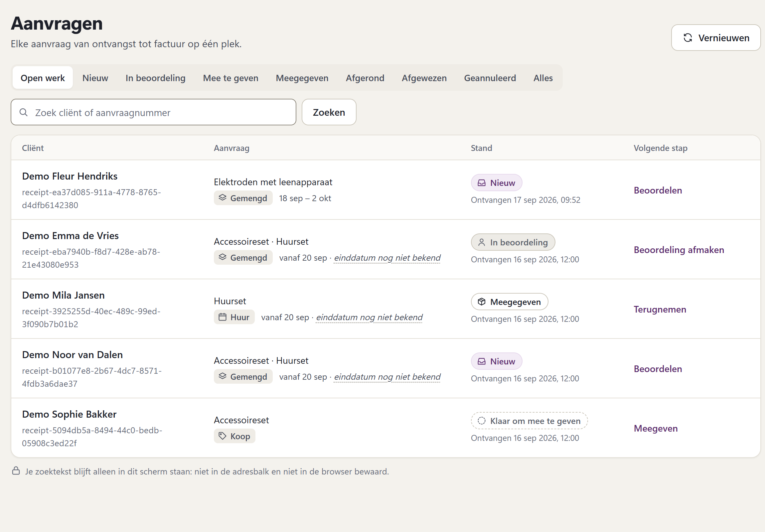Click the layers icon in Fleur Hendriks' Gemengd tag
This screenshot has width=765, height=532.
point(222,198)
